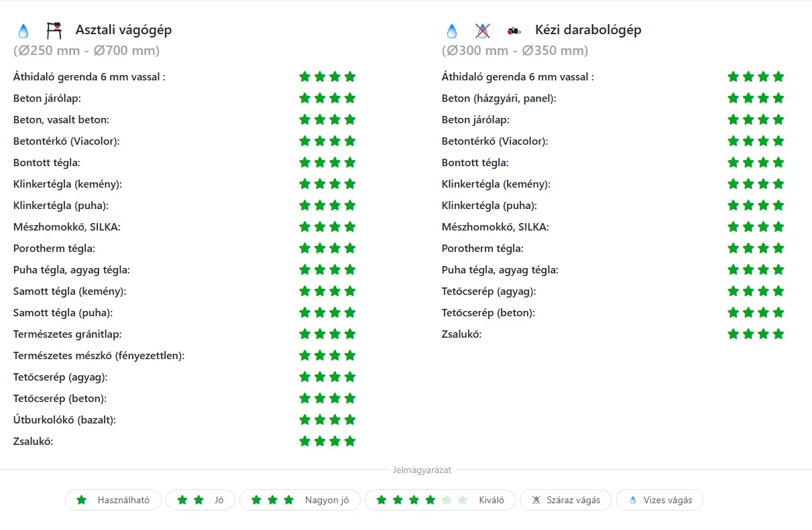Click the crossed-out dry cutting icon in the Kézi darabológép header
This screenshot has width=812, height=530.
[482, 30]
